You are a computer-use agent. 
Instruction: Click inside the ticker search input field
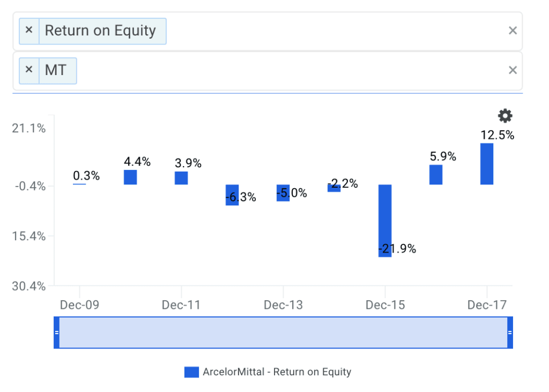click(290, 70)
